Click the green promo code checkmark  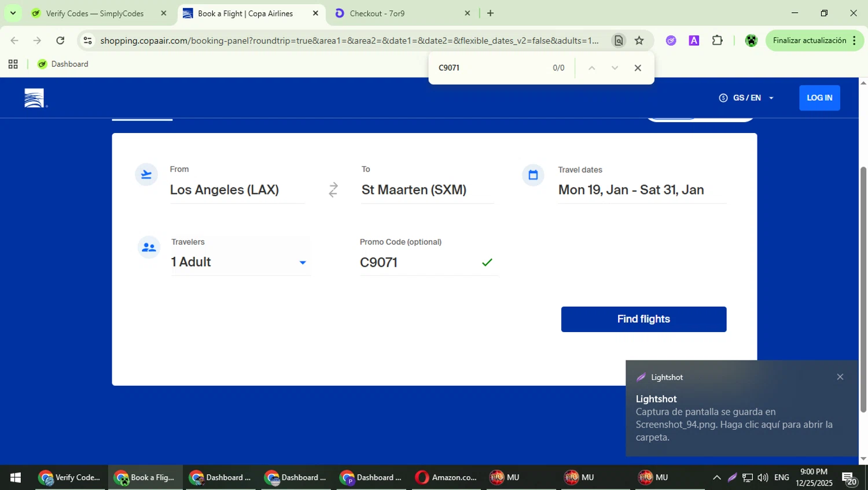click(487, 262)
